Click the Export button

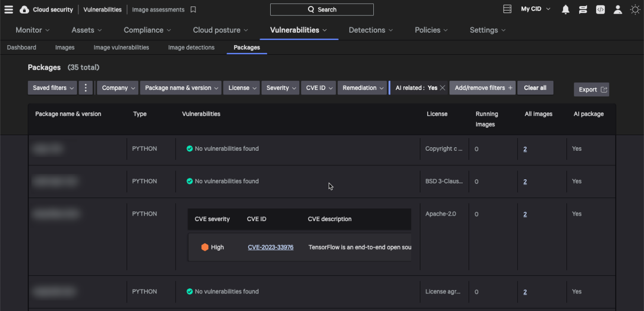(592, 89)
